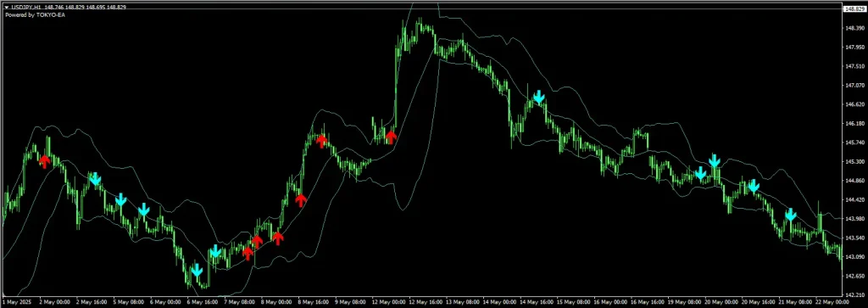
Task: Click the '19 May 08:00' time axis label
Action: coord(684,302)
